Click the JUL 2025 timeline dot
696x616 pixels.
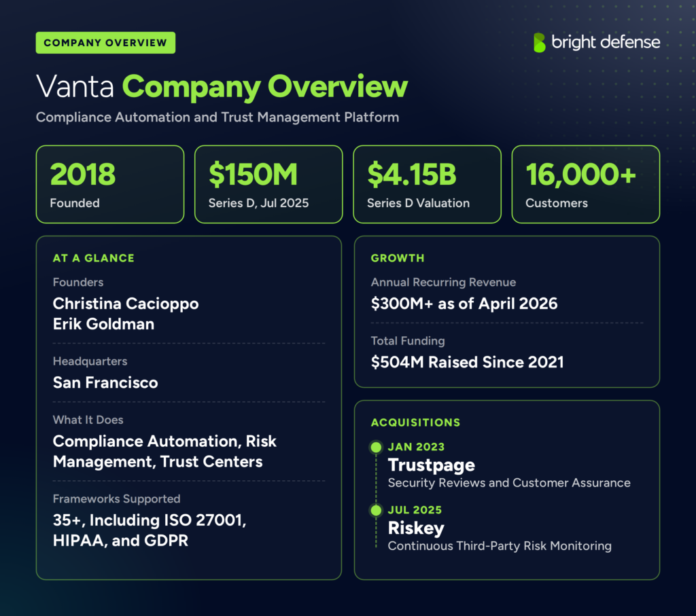(x=376, y=510)
